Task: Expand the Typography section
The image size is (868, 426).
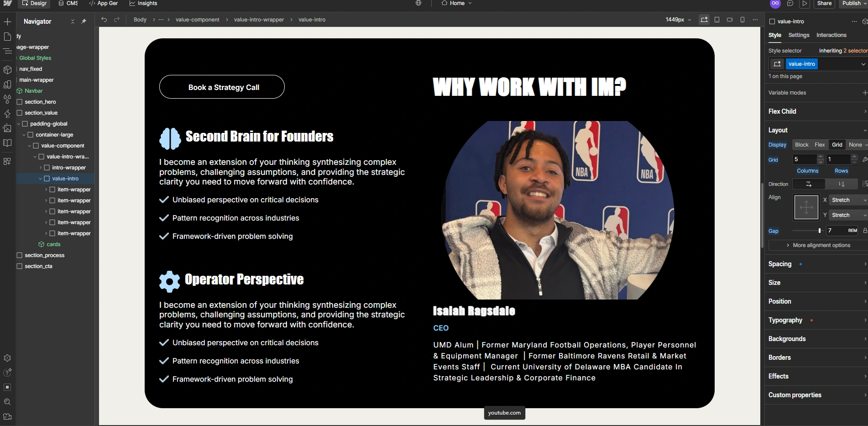Action: 817,320
